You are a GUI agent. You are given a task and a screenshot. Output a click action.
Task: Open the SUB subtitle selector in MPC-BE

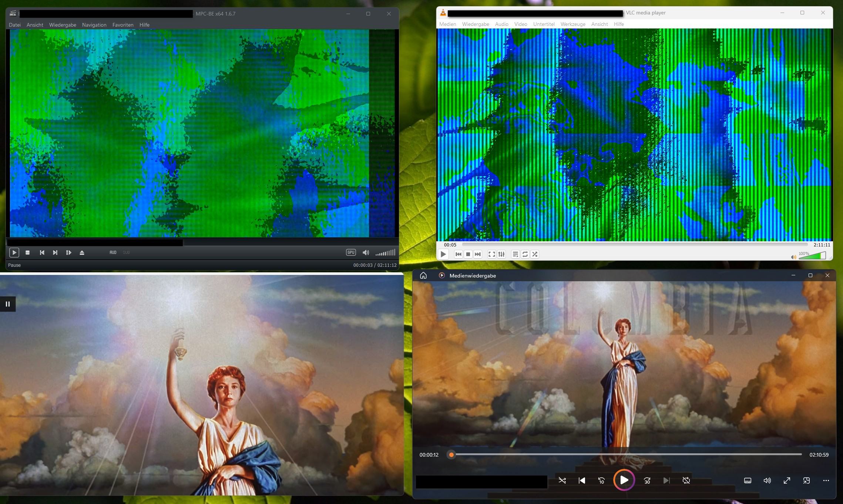[126, 253]
